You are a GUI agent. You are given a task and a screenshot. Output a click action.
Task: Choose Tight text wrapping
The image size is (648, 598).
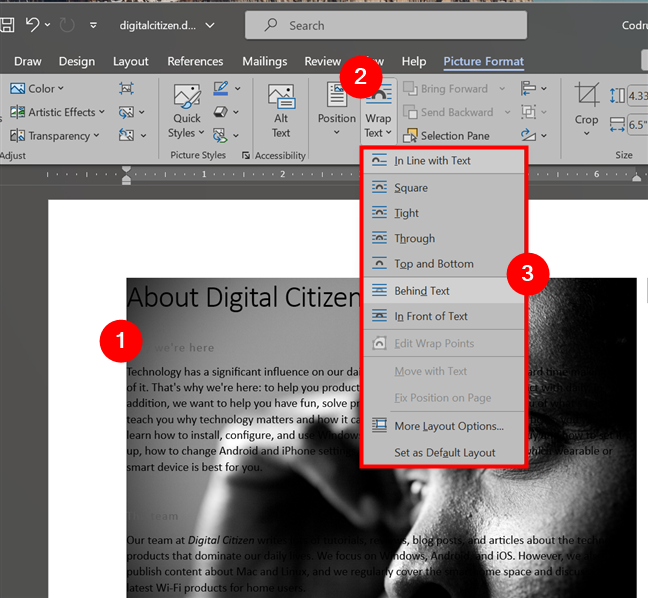(444, 213)
